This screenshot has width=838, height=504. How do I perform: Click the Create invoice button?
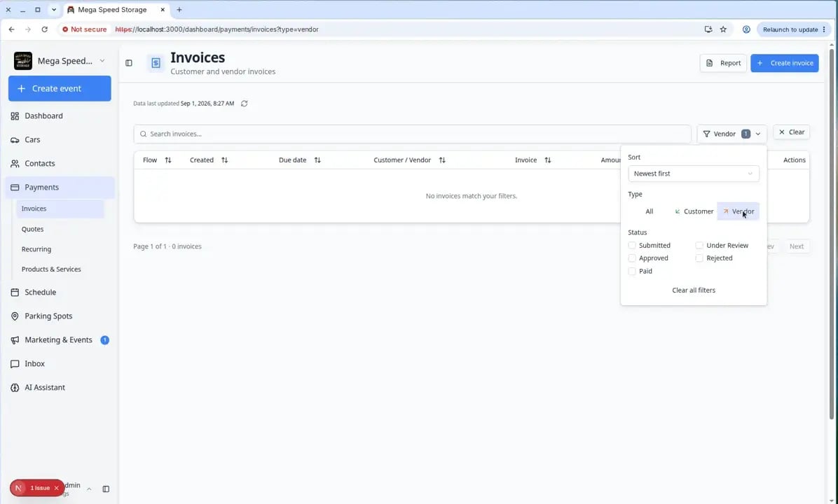785,63
